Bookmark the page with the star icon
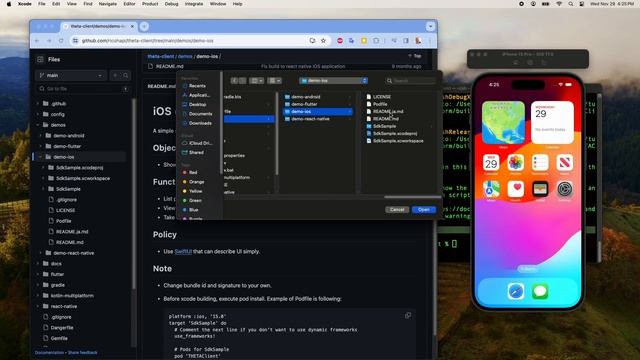Viewport: 640px width, 360px height. (x=323, y=41)
